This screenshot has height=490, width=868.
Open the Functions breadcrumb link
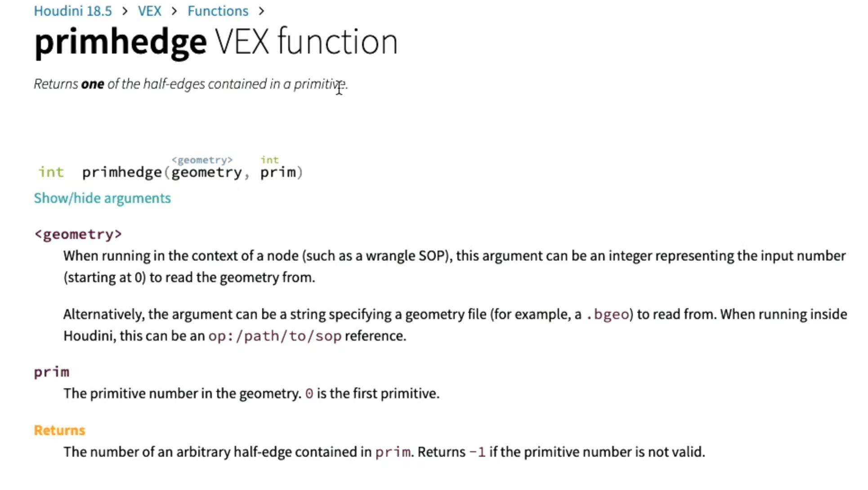(x=218, y=11)
